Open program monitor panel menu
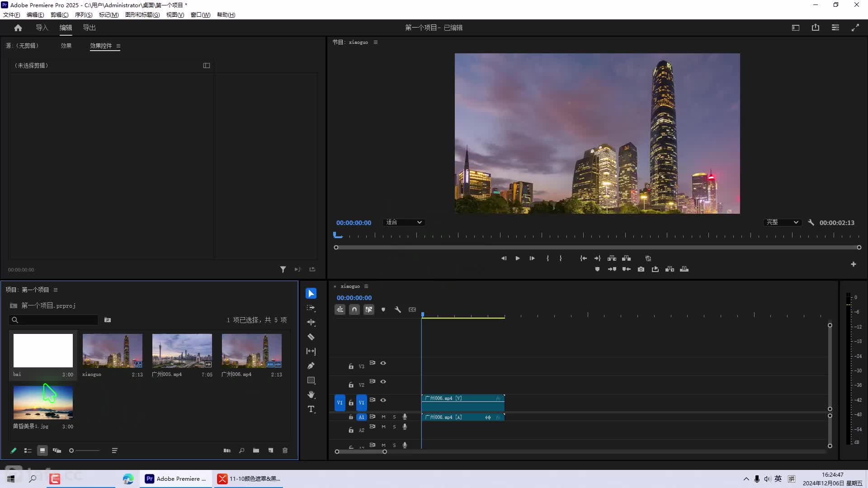 pyautogui.click(x=376, y=42)
